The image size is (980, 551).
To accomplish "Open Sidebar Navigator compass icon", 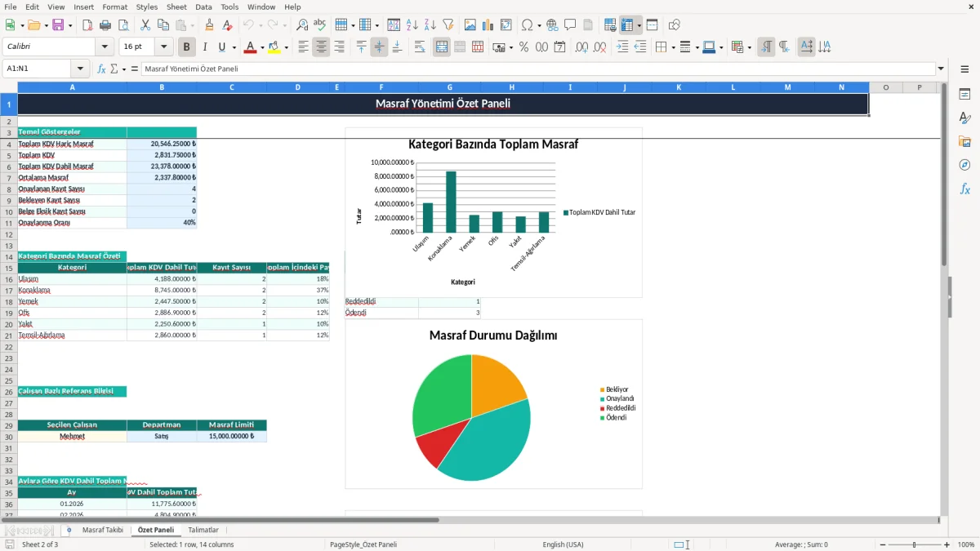I will tap(964, 166).
